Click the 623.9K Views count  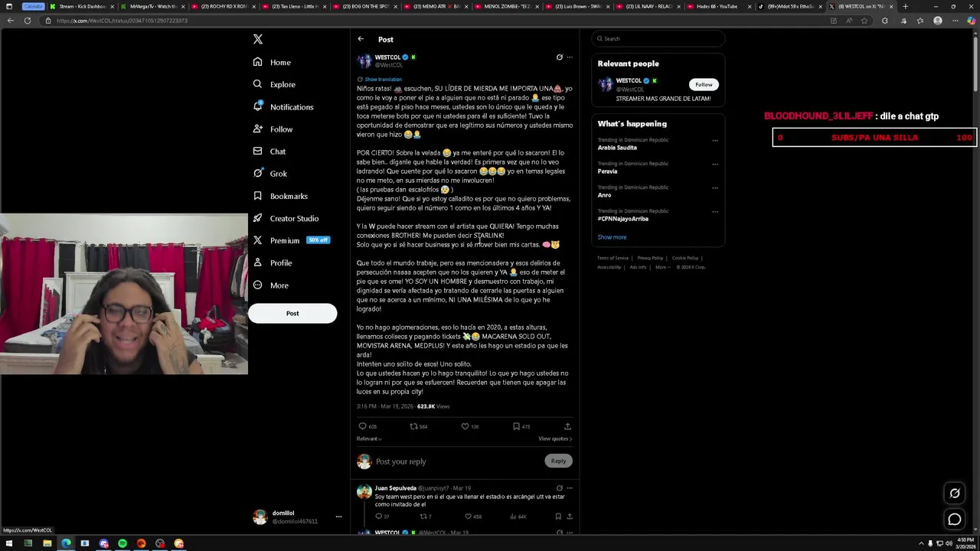pyautogui.click(x=433, y=406)
